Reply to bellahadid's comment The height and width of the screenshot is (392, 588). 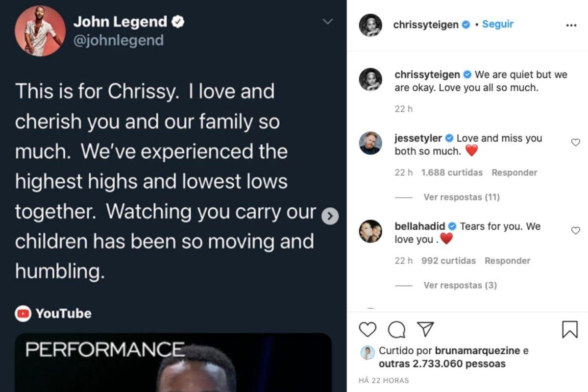pos(507,261)
